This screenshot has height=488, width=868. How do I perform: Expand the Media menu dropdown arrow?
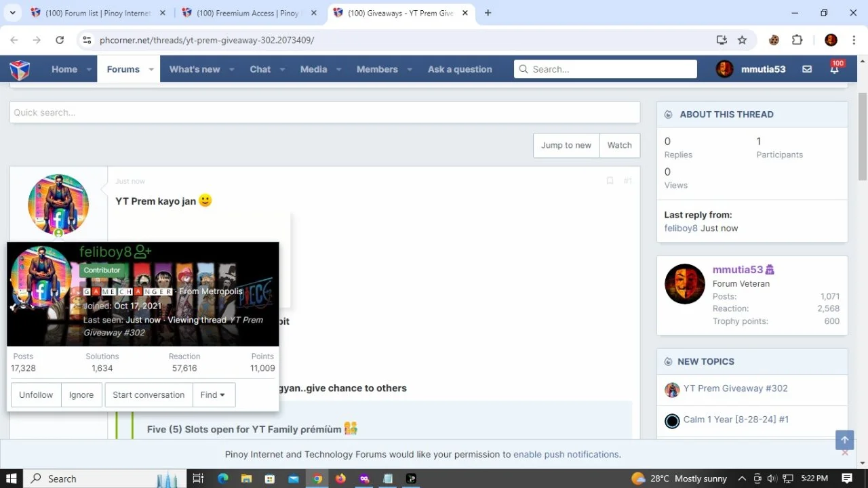click(x=338, y=69)
